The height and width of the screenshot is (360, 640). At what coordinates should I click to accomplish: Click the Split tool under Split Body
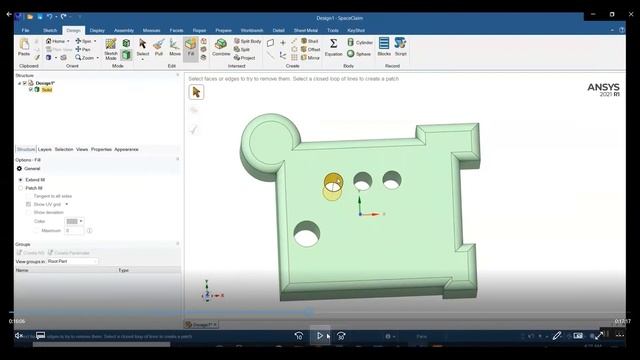click(x=242, y=49)
